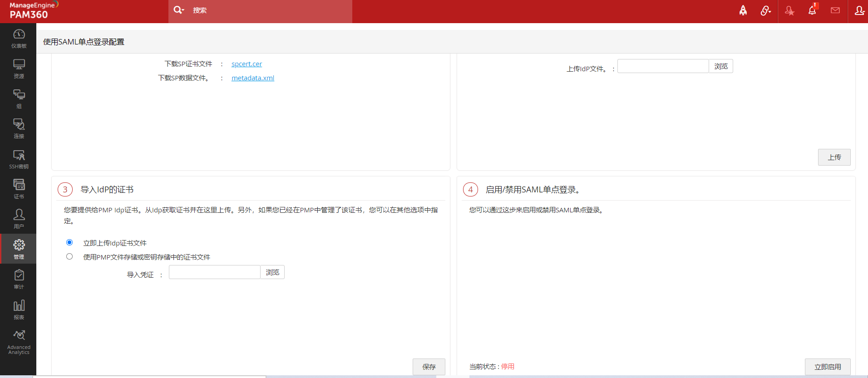
Task: Open the 报表 reports section
Action: coord(19,310)
